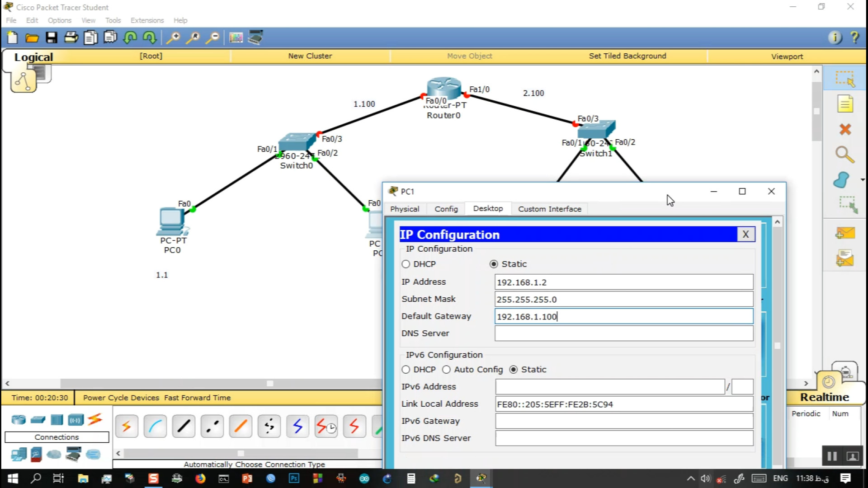The height and width of the screenshot is (488, 868).
Task: Click Switch0 in the workspace
Action: [x=297, y=142]
